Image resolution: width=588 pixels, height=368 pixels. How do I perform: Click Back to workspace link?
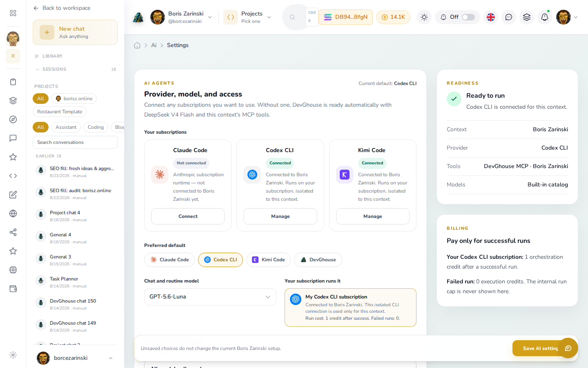62,8
